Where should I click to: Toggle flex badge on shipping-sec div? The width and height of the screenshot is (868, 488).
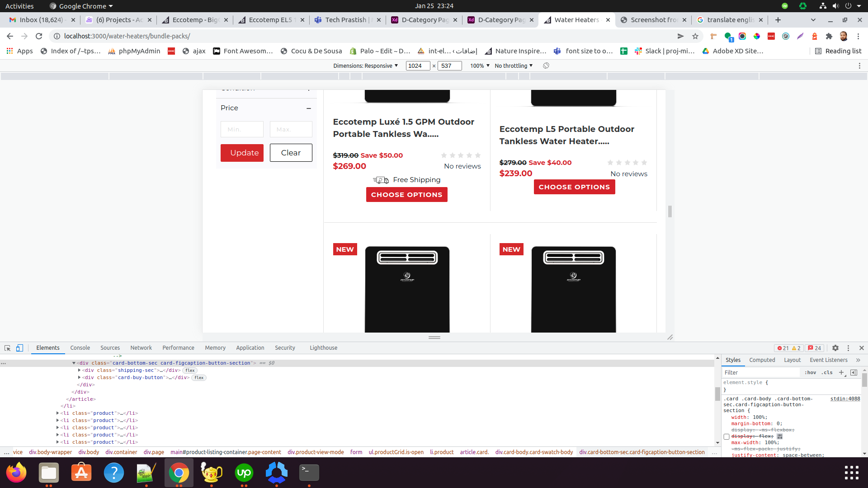coord(190,371)
